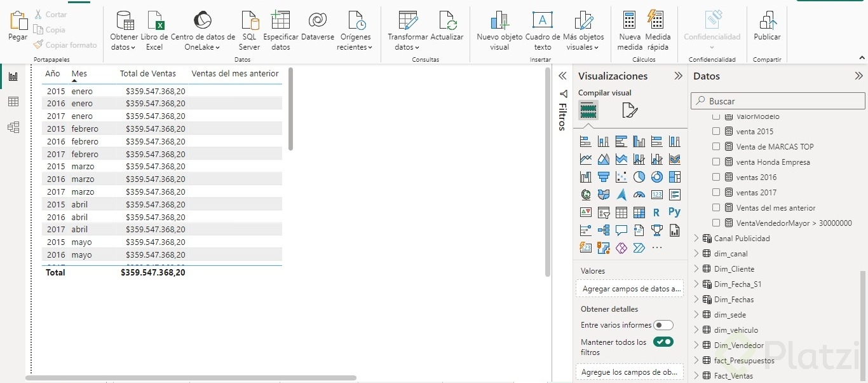Select the matrix visual
The image size is (868, 383).
[x=639, y=212]
